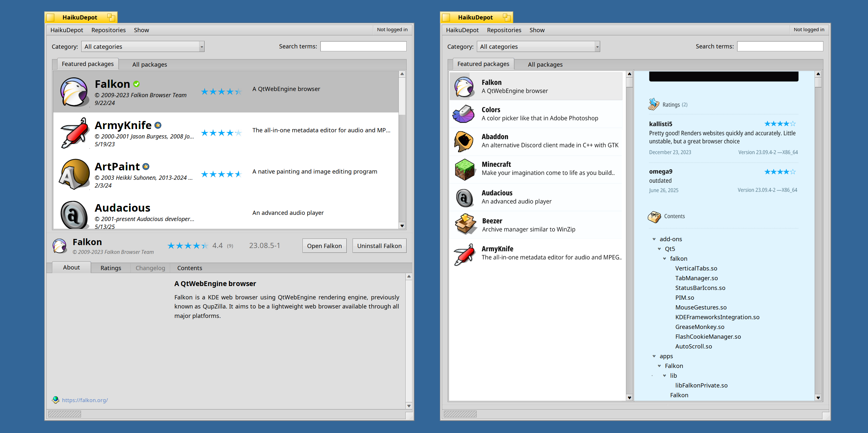The height and width of the screenshot is (433, 868).
Task: Open Contents tab in package details
Action: pyautogui.click(x=190, y=268)
